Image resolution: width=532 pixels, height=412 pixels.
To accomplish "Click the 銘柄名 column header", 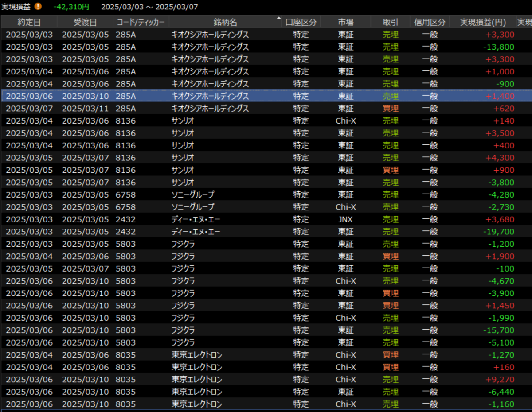I will click(225, 22).
